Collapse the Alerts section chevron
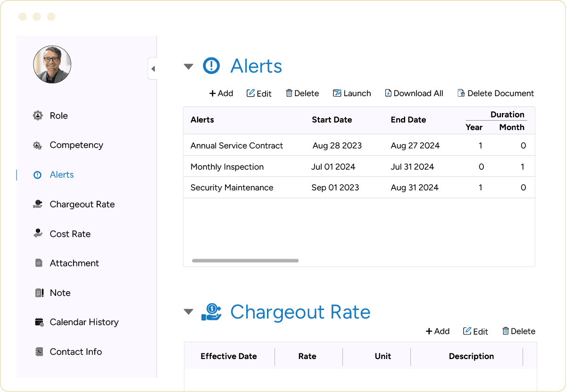Screen dimensions: 566x392 (x=188, y=66)
